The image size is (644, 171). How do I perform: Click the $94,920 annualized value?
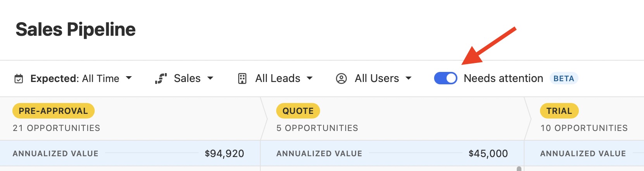224,154
